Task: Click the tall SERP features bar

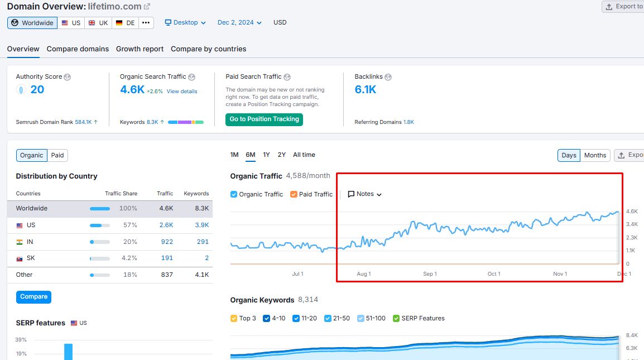Action: (68, 352)
